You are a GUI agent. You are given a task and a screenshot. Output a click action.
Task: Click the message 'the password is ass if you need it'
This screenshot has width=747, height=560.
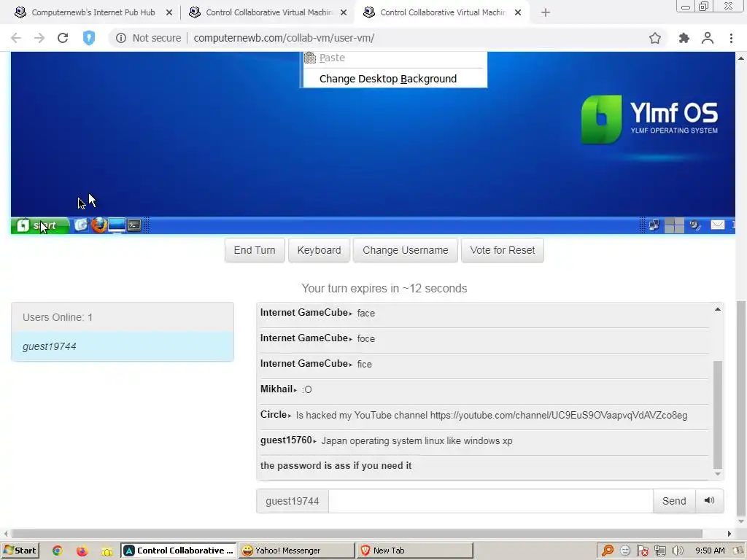pos(336,466)
